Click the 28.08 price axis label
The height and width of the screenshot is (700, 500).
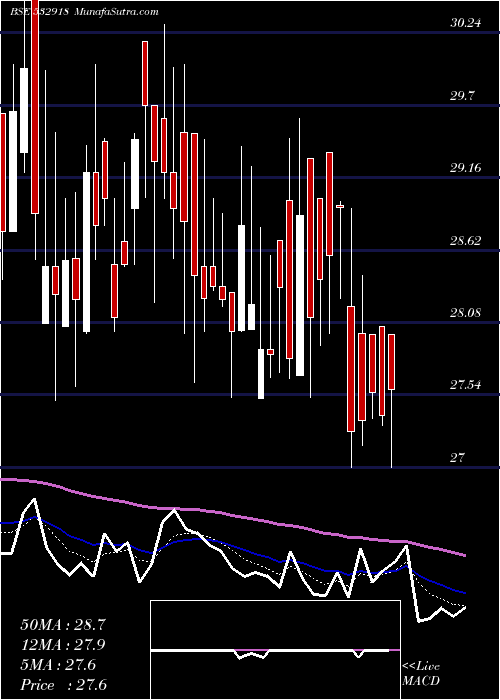click(466, 312)
